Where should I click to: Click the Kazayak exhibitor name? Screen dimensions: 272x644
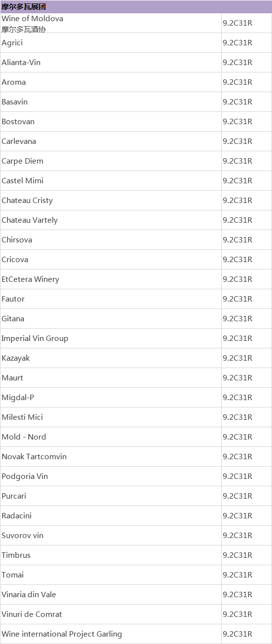tap(16, 358)
